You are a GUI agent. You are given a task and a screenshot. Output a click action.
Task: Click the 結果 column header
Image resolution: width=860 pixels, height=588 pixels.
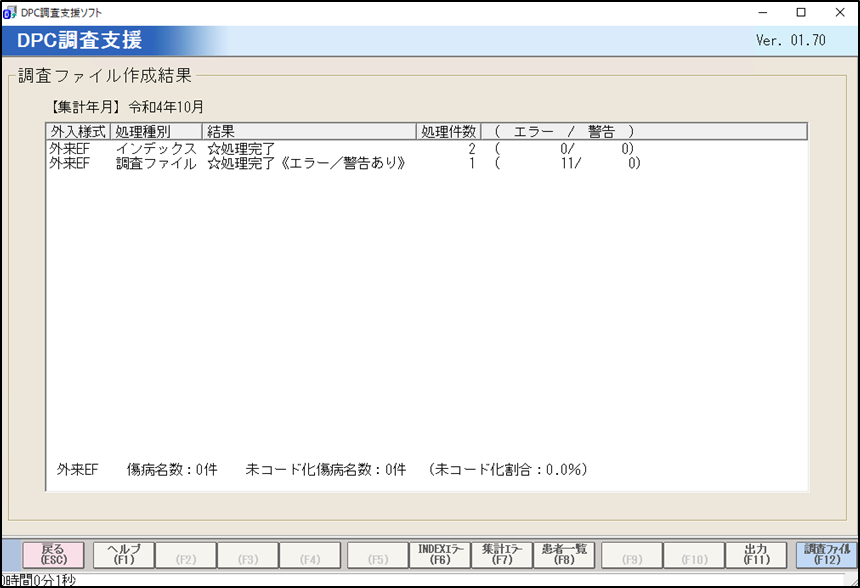309,132
